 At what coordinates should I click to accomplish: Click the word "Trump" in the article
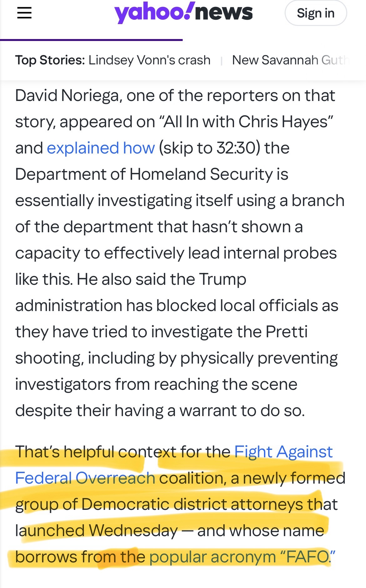[x=223, y=279]
